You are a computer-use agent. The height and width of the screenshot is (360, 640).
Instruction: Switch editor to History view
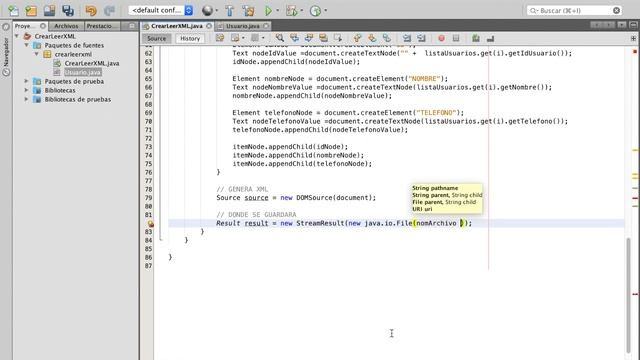click(190, 38)
